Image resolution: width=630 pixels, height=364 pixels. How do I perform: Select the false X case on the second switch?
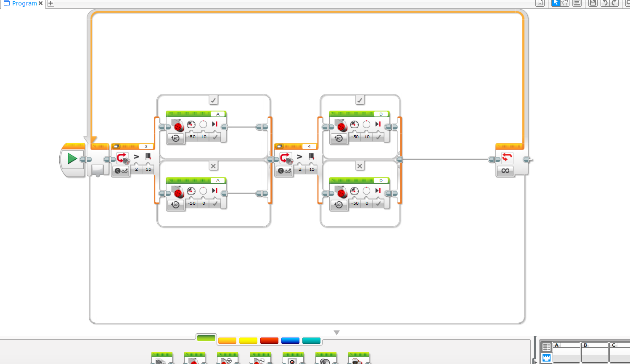(360, 166)
